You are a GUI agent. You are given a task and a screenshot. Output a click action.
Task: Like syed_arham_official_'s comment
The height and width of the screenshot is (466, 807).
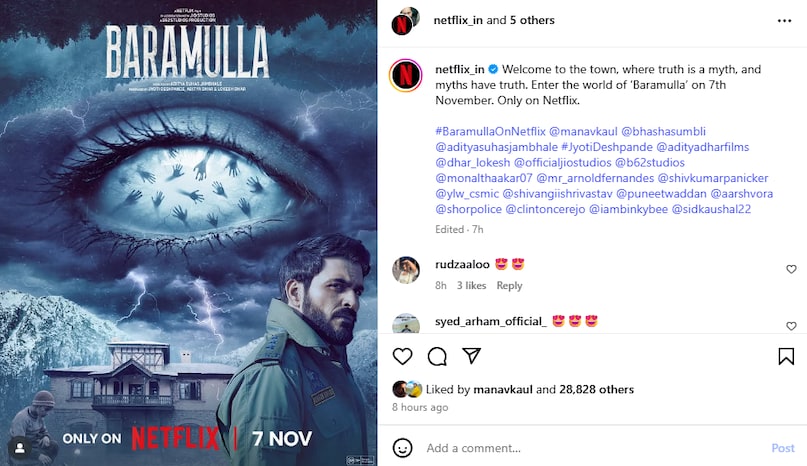[791, 326]
